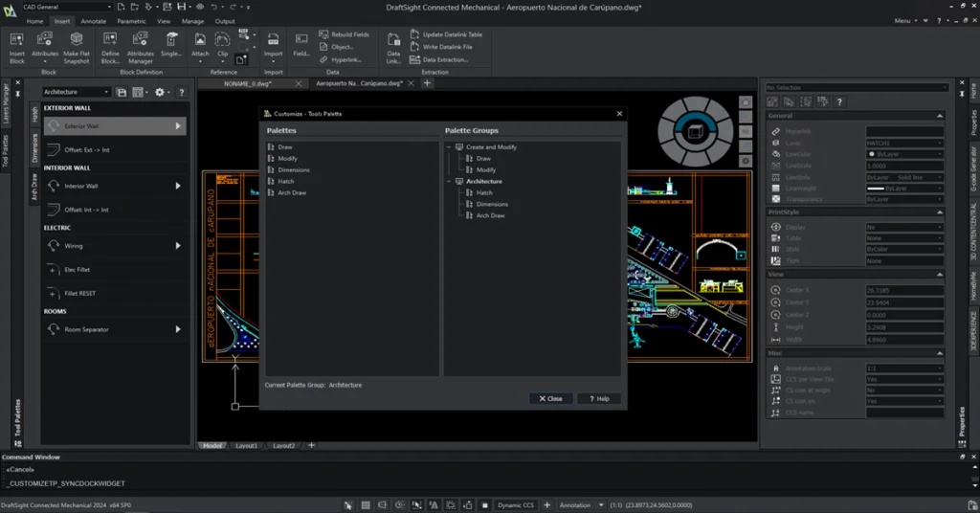Open the Architecture palette group dropdown
The height and width of the screenshot is (513, 980).
77,92
